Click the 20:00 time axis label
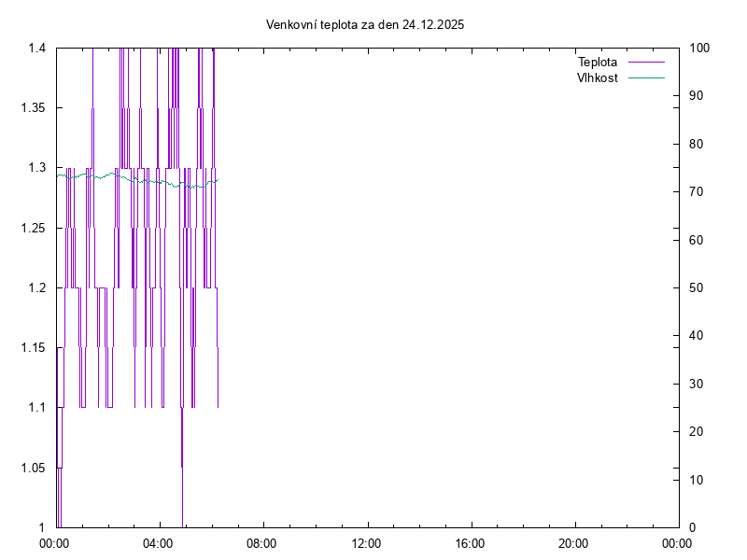 pos(573,543)
